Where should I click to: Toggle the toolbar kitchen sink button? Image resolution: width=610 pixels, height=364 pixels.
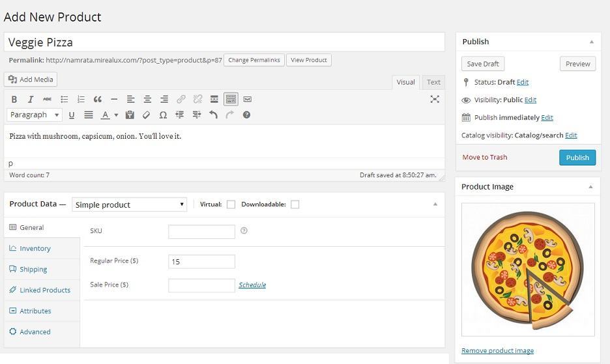pos(231,100)
